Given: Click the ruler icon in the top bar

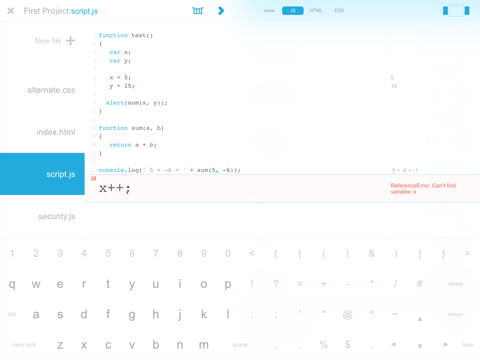Looking at the screenshot, I should tap(198, 11).
